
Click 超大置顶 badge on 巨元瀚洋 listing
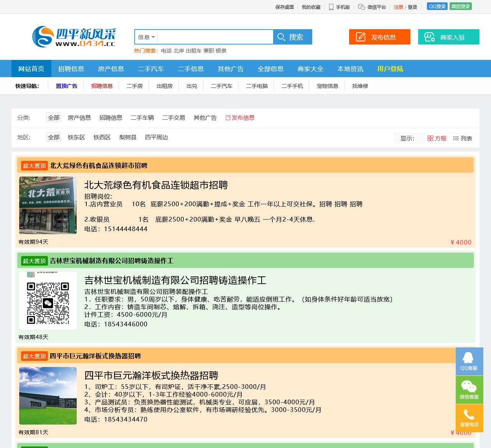coord(35,356)
